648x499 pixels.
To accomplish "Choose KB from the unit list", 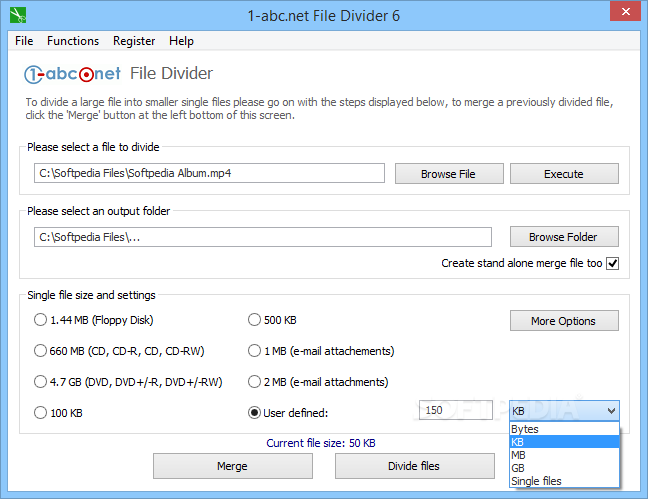I will [564, 442].
